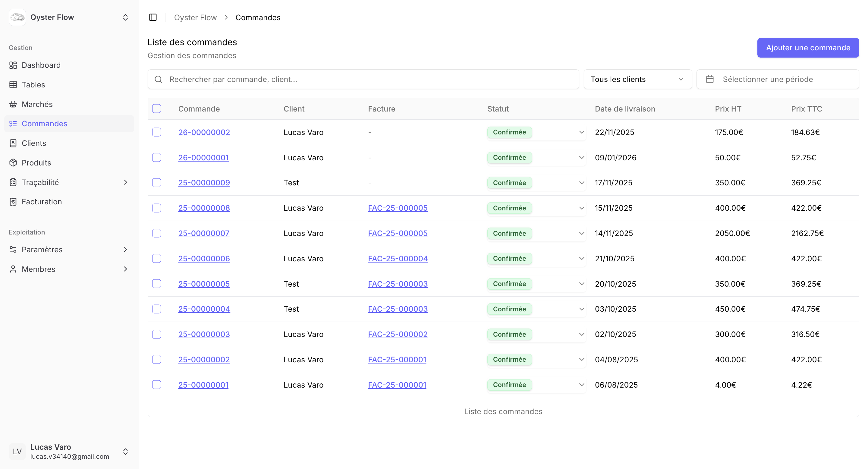Click the Produits box icon
This screenshot has width=868, height=469.
click(x=13, y=163)
